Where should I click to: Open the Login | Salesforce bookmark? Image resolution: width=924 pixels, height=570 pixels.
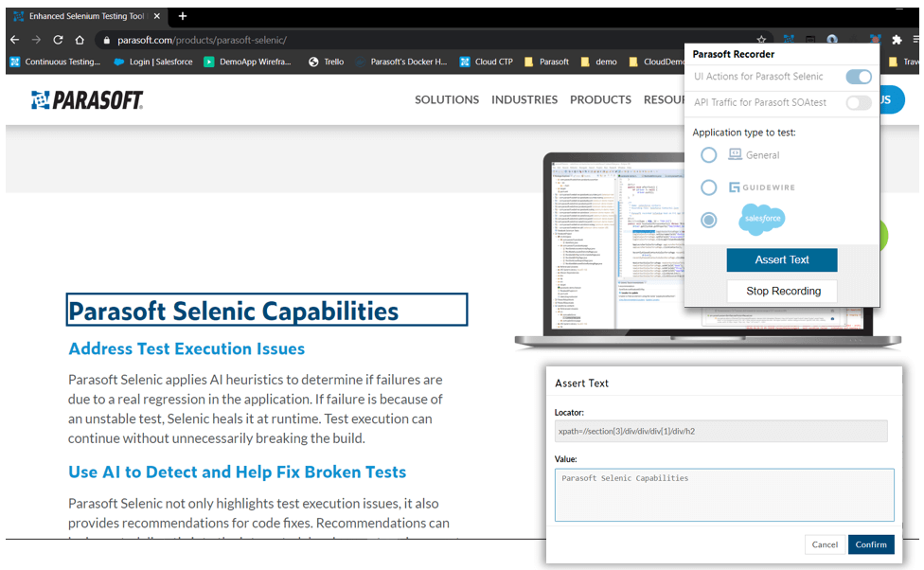(x=153, y=62)
